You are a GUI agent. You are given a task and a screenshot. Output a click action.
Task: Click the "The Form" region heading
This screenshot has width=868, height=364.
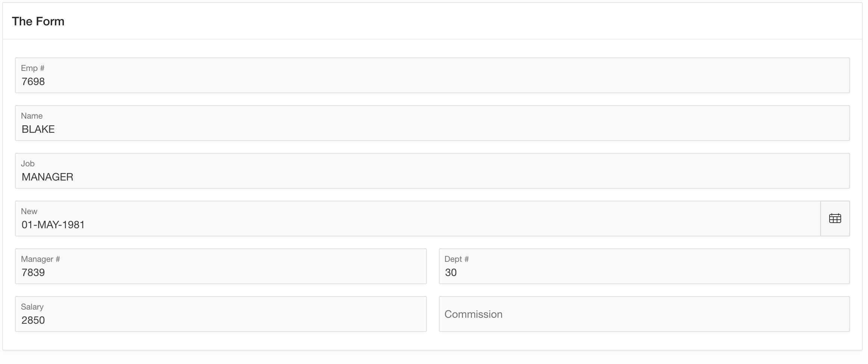point(38,21)
